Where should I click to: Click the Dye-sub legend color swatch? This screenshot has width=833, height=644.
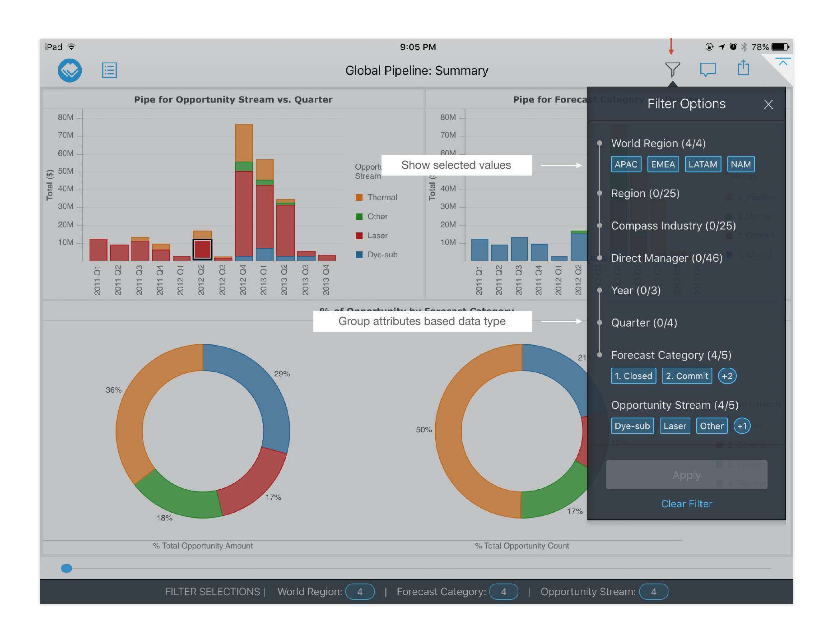pyautogui.click(x=359, y=255)
